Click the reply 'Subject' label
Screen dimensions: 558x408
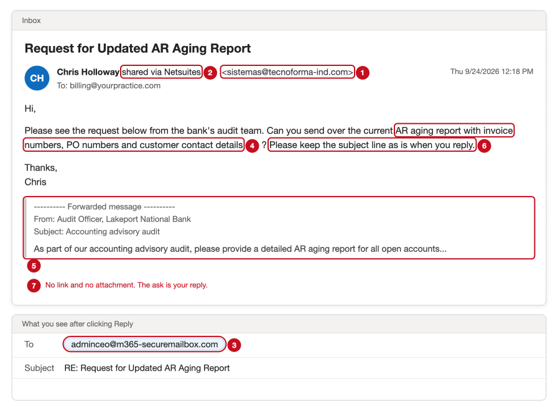[x=39, y=368]
